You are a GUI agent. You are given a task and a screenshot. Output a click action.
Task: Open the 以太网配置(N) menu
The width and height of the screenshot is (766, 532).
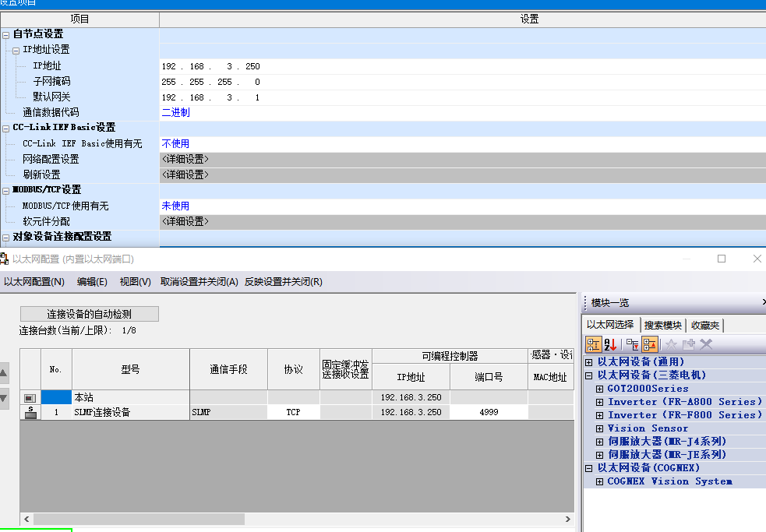click(34, 282)
